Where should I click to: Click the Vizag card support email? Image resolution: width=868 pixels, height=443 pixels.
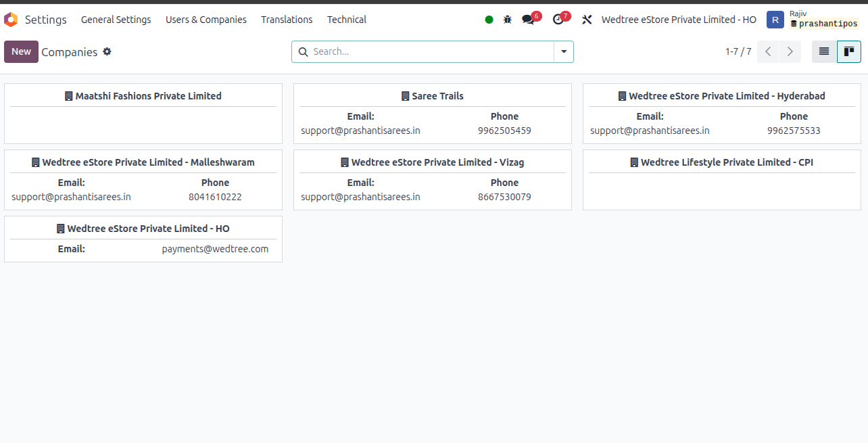click(360, 197)
